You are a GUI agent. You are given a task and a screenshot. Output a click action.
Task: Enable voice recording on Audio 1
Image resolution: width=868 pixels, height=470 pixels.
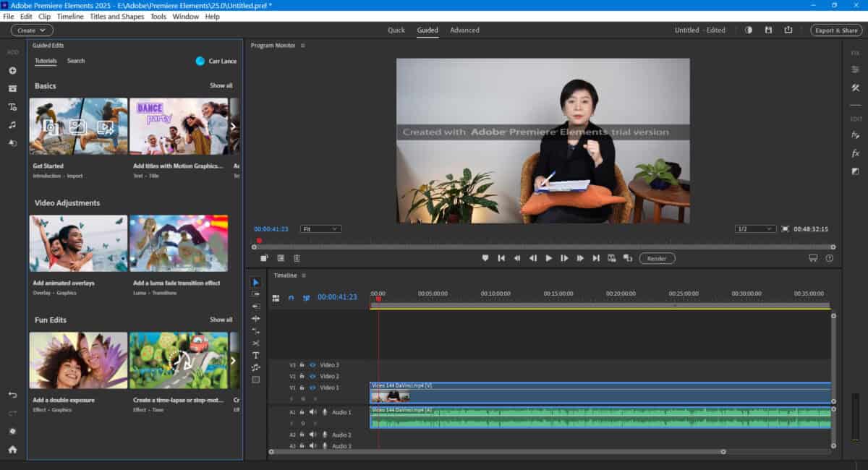pyautogui.click(x=325, y=412)
